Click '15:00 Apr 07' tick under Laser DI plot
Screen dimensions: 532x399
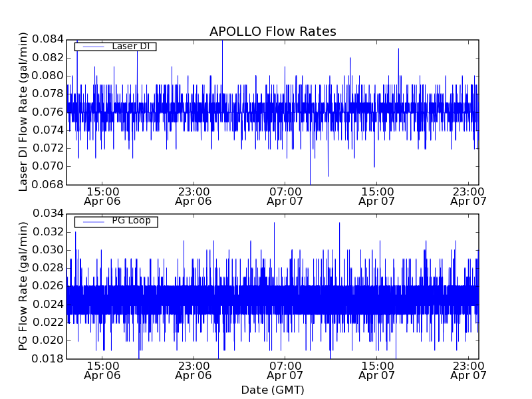(x=376, y=196)
